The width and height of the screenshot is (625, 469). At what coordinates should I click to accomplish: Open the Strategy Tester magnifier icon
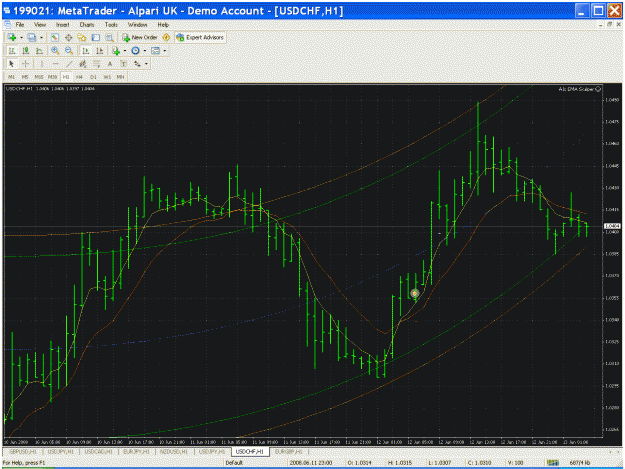pyautogui.click(x=109, y=37)
